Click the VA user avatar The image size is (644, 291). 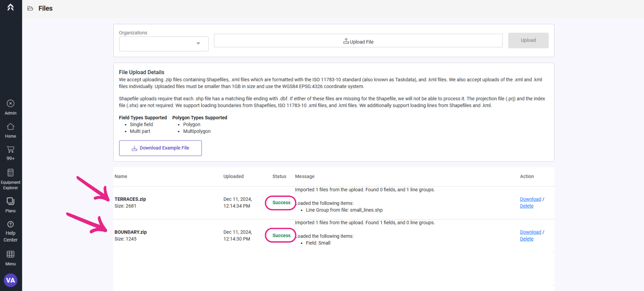(10, 280)
